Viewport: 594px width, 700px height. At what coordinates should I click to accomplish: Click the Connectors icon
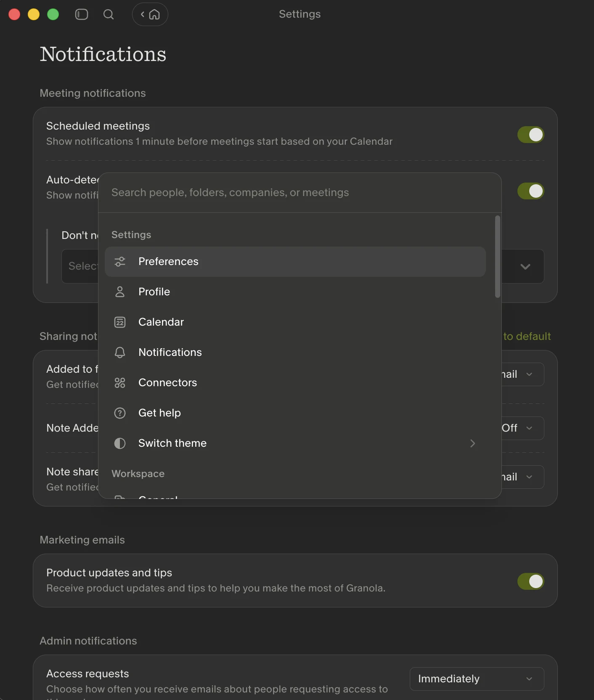point(120,383)
